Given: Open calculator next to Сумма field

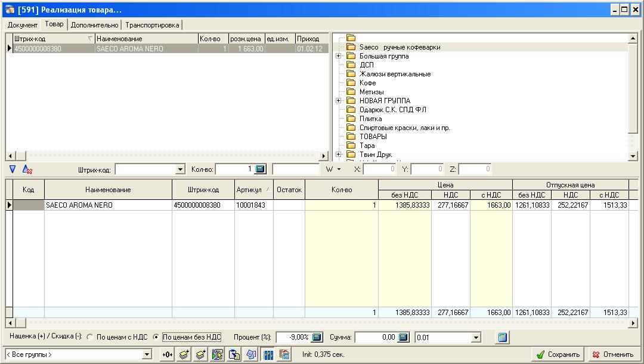Looking at the screenshot, I should click(x=404, y=338).
